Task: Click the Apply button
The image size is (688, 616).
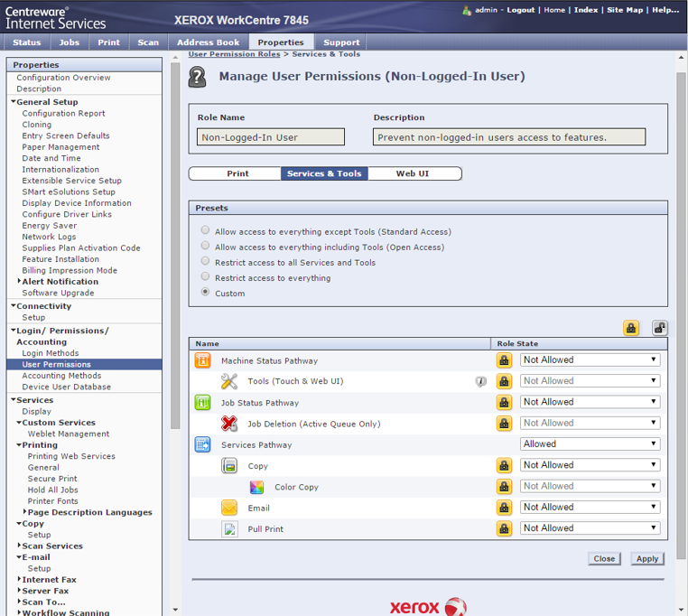Action: 647,559
